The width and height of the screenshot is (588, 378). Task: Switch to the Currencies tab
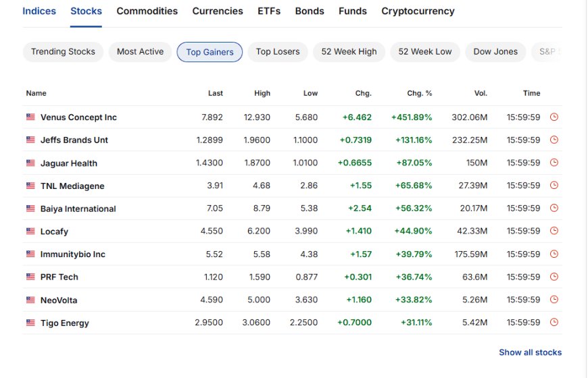pyautogui.click(x=218, y=11)
